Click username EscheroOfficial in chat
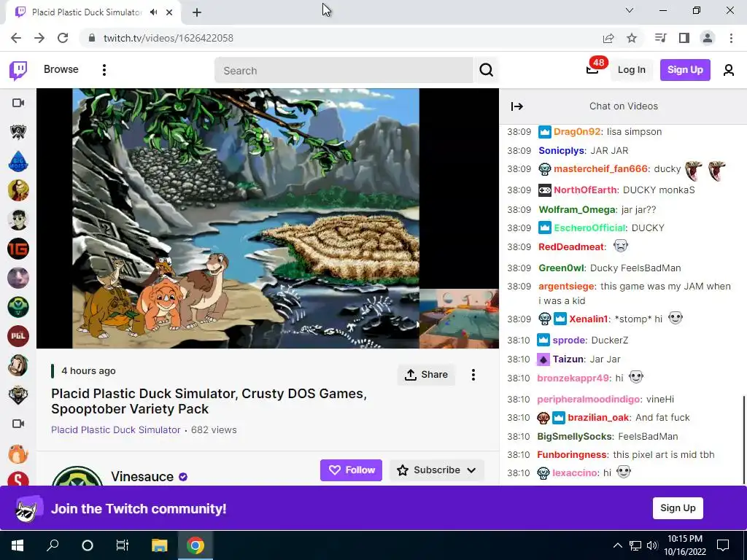 (x=589, y=228)
